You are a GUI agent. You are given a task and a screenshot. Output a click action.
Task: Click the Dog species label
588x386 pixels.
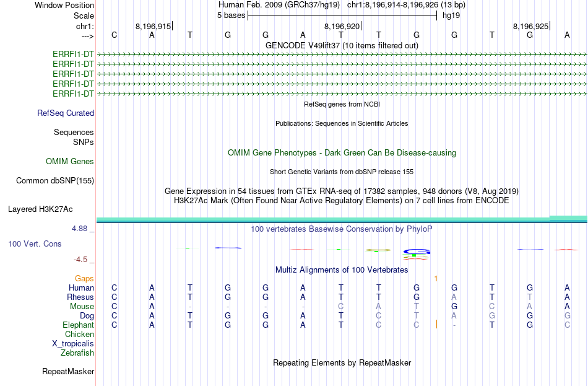pyautogui.click(x=87, y=316)
